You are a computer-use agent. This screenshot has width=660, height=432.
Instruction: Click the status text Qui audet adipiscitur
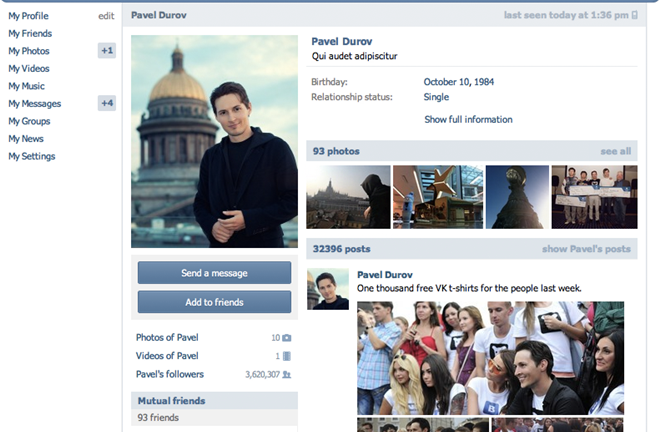(354, 56)
